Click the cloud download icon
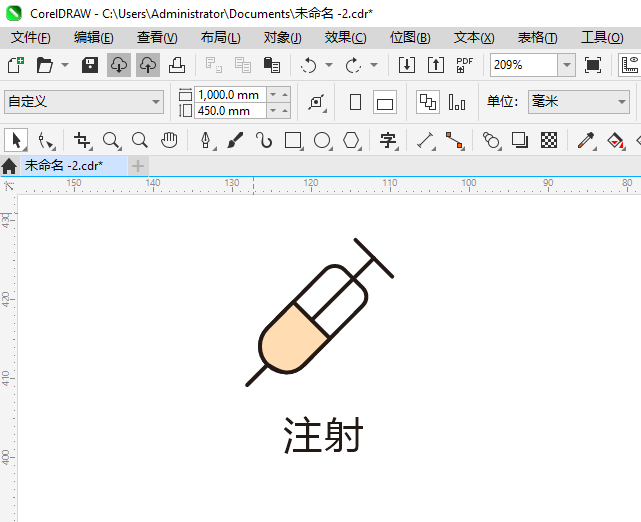This screenshot has width=641, height=522. click(x=119, y=65)
